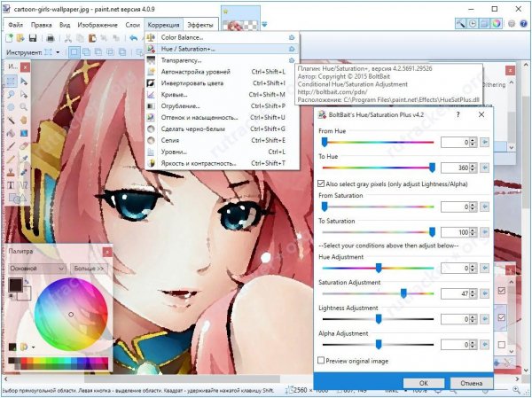Image resolution: width=532 pixels, height=398 pixels.
Task: Select the Clone Stamp tool
Action: (x=11, y=172)
